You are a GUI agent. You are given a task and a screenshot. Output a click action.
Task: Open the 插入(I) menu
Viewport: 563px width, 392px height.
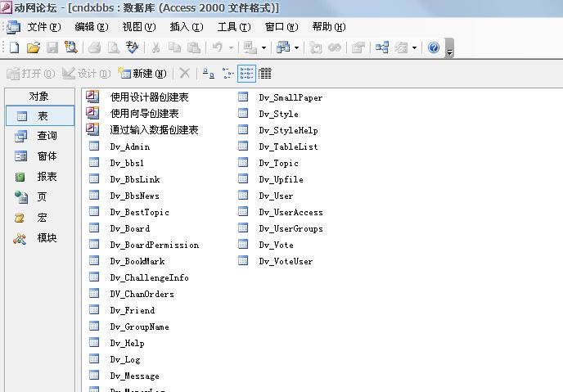(187, 27)
